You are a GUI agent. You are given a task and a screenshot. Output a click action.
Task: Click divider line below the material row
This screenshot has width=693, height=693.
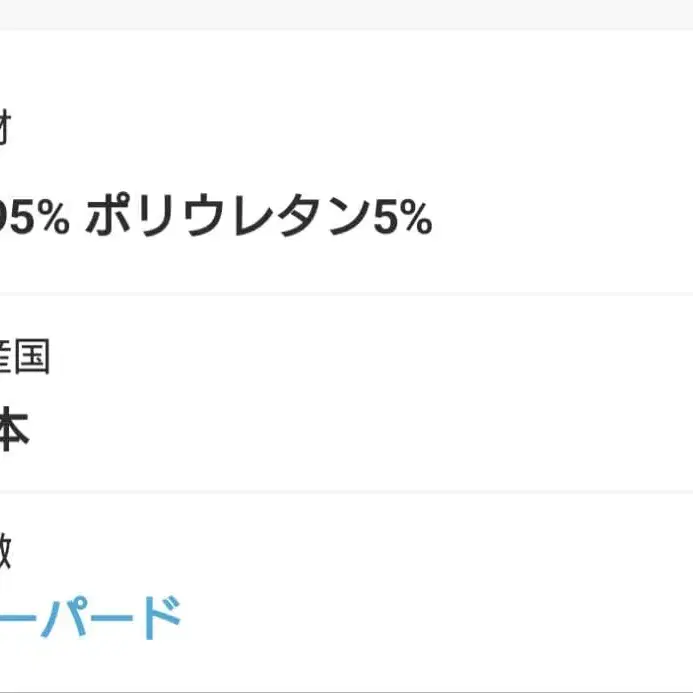[346, 294]
